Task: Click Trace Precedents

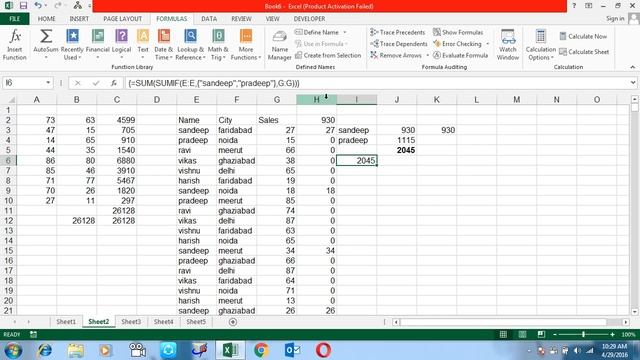Action: [x=398, y=32]
